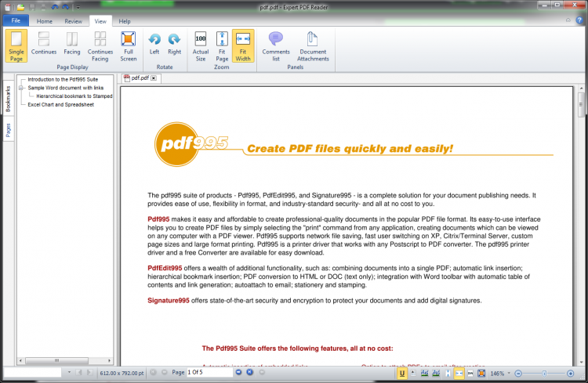Click the red Pdf995 text in document
Screen dimensions: 588x383
point(158,219)
